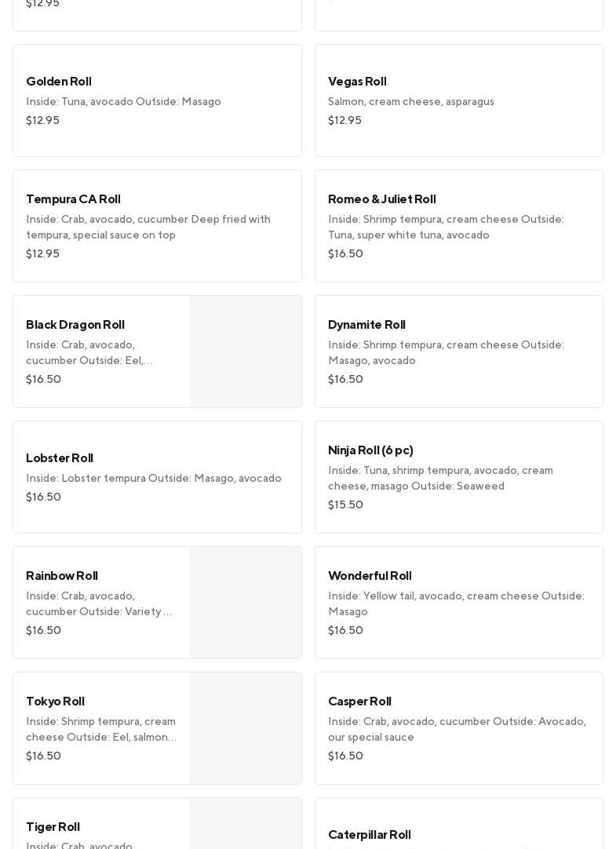Open the Black Dragon Roll image placeholder
616x849 pixels.
tap(246, 352)
